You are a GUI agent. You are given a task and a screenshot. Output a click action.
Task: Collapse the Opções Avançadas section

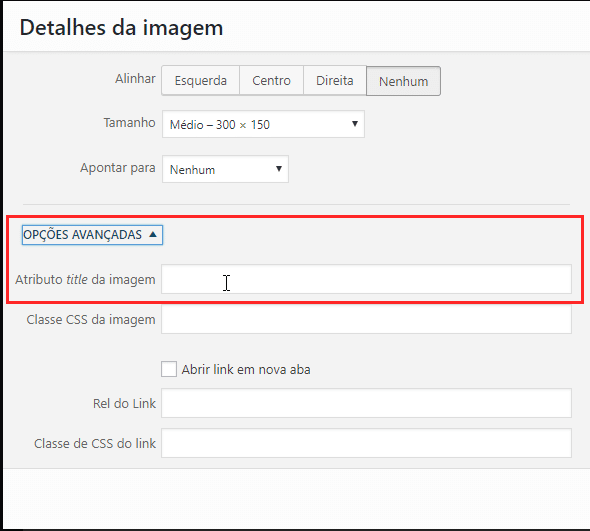click(x=92, y=235)
